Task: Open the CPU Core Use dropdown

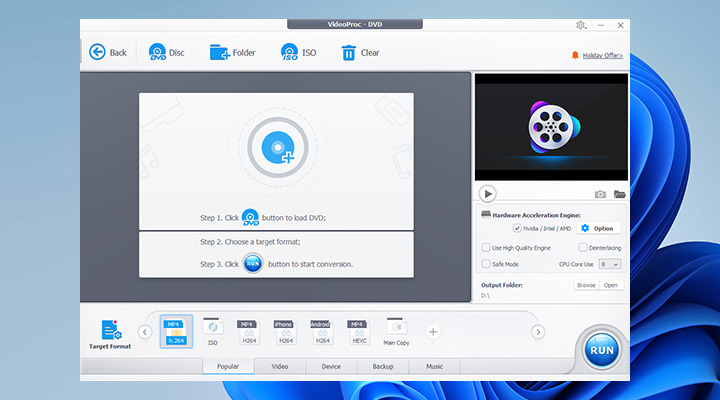Action: pyautogui.click(x=611, y=264)
